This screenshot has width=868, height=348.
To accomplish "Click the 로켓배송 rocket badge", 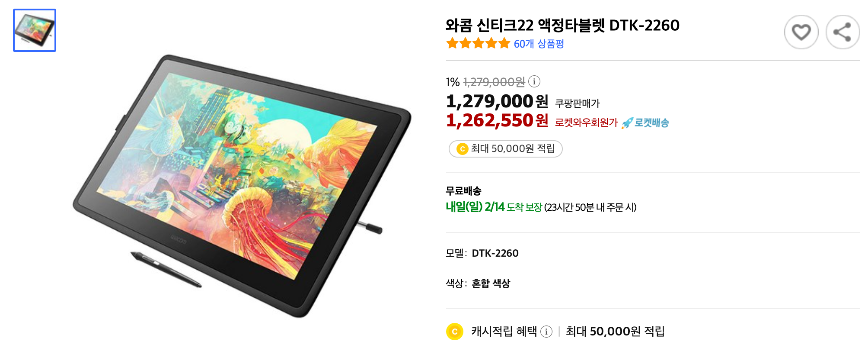I will 645,123.
